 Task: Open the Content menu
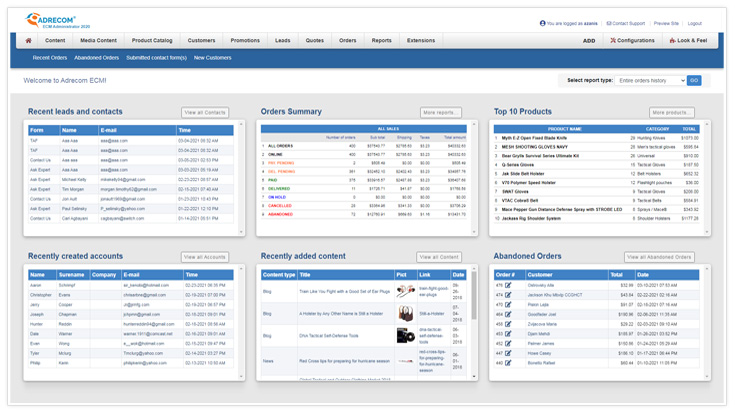point(55,41)
